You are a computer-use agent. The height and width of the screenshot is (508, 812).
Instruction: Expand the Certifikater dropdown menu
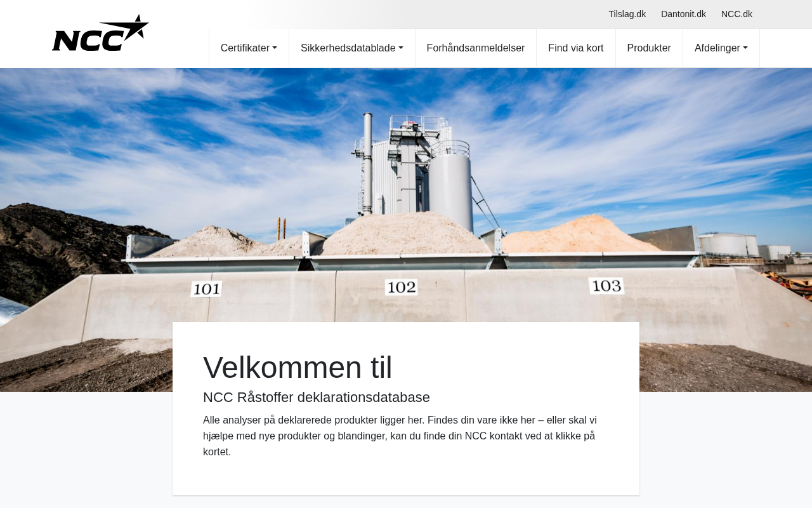(x=249, y=48)
